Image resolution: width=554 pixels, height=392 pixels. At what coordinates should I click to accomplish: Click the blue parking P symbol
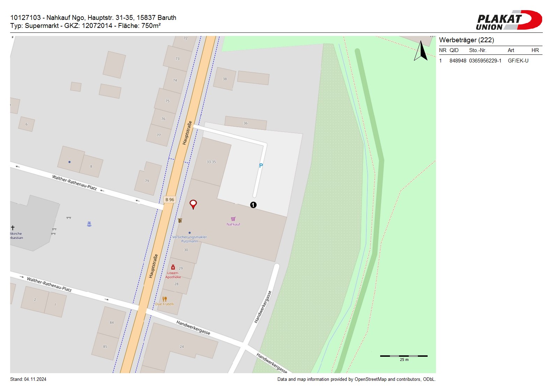[x=261, y=166]
